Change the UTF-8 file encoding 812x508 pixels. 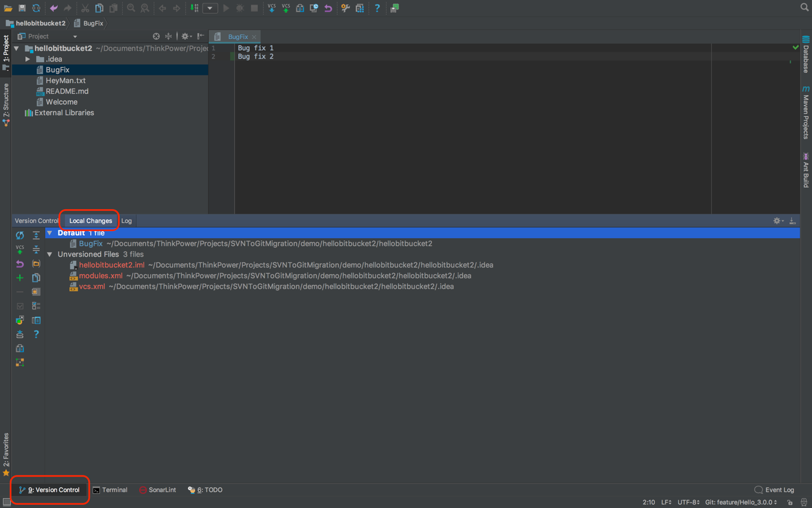[689, 503]
